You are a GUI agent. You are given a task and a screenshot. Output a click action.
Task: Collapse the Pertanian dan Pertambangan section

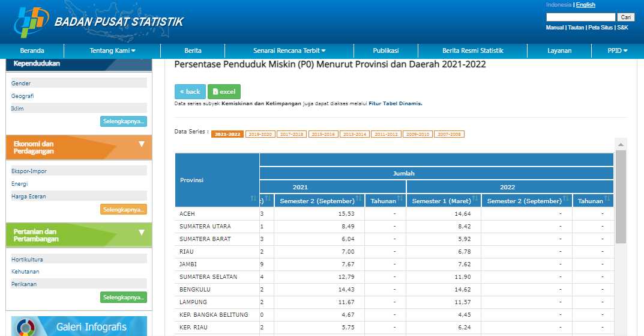pos(142,232)
